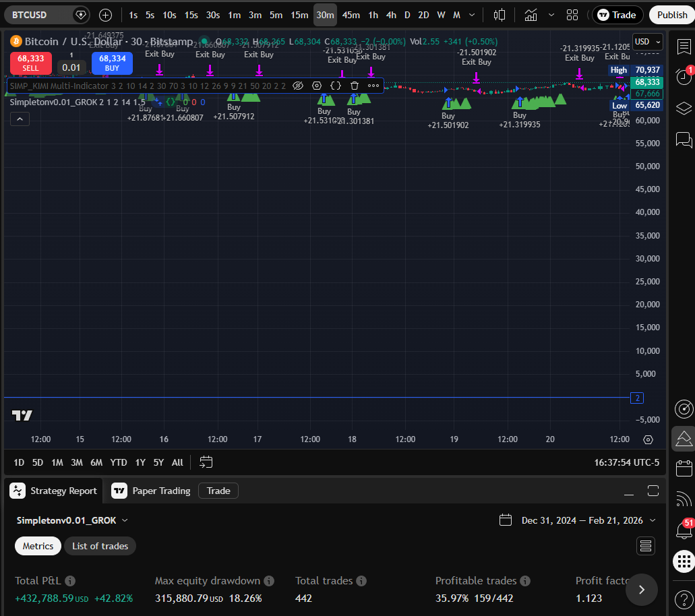Viewport: 695px width, 616px height.
Task: Open the Dec 31 2024 date range dropdown
Action: tap(585, 520)
